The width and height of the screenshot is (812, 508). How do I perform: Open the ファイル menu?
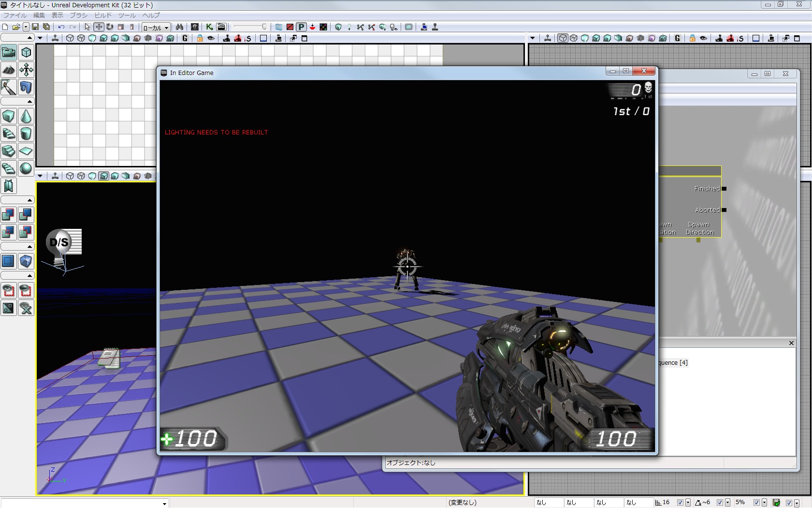point(15,15)
